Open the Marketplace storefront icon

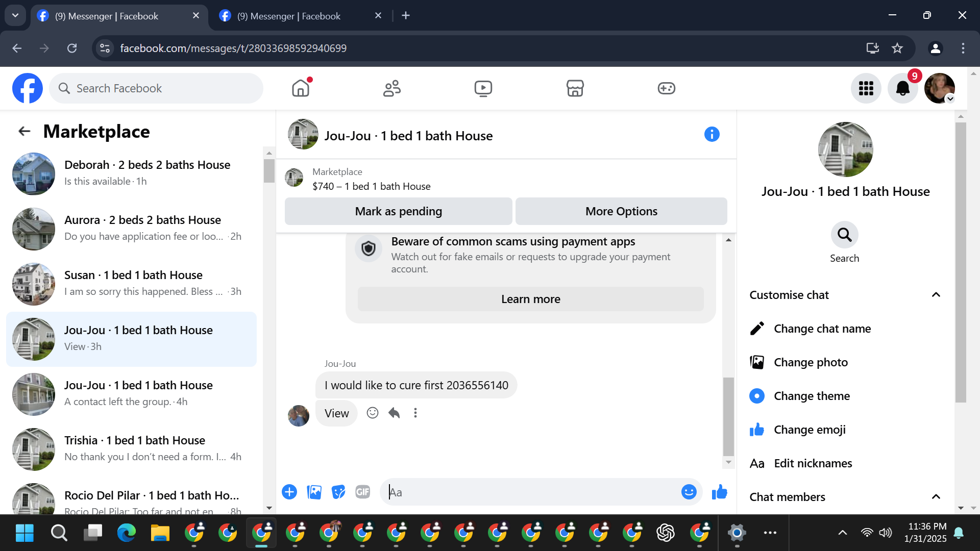click(575, 88)
